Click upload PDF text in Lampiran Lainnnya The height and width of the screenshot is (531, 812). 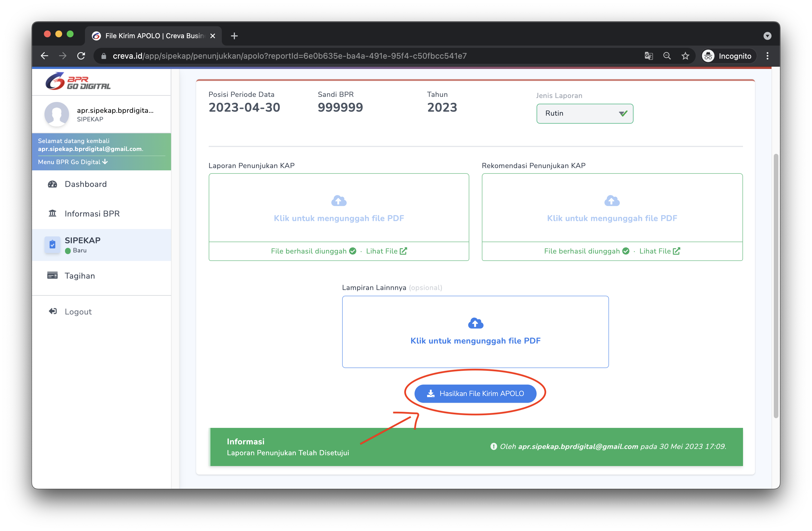coord(475,340)
